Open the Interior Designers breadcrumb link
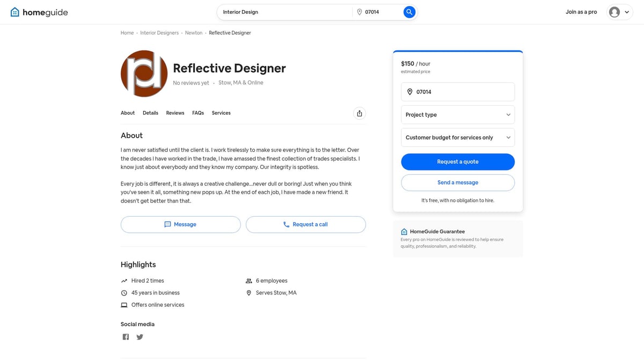This screenshot has height=362, width=644. [159, 33]
